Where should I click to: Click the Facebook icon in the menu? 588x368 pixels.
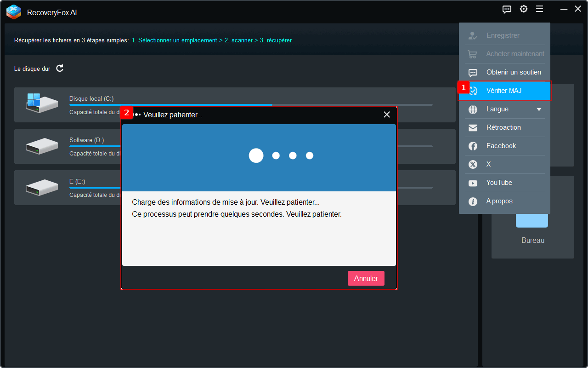tap(473, 146)
